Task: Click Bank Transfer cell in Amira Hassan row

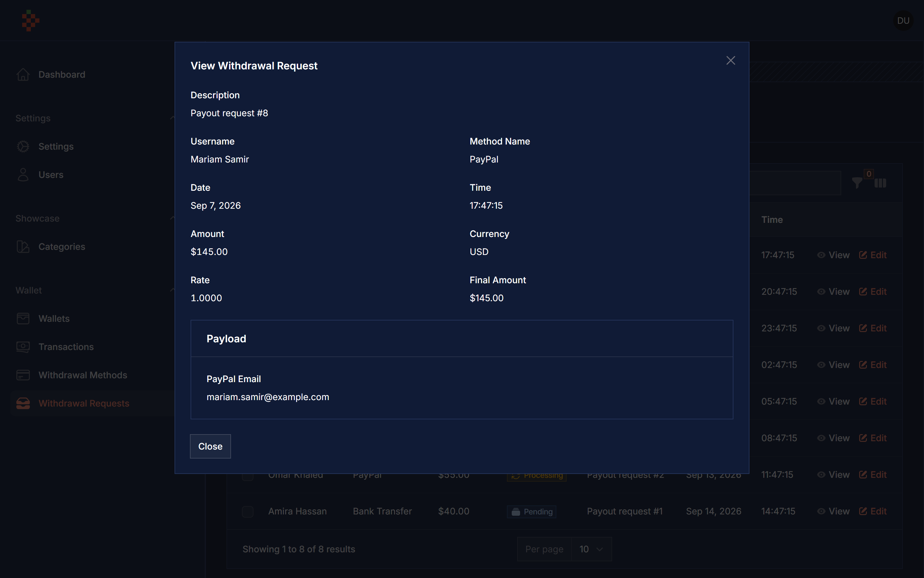Action: [382, 511]
